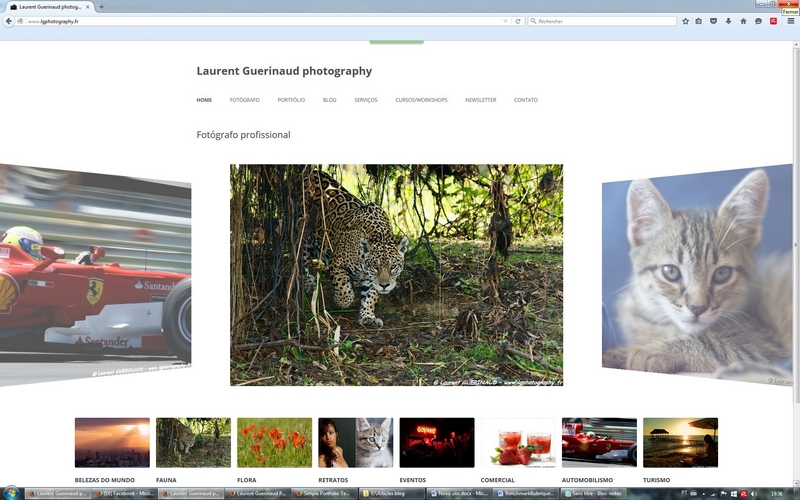800x500 pixels.
Task: Open the strawberry drinks commercial thumbnail
Action: [518, 442]
